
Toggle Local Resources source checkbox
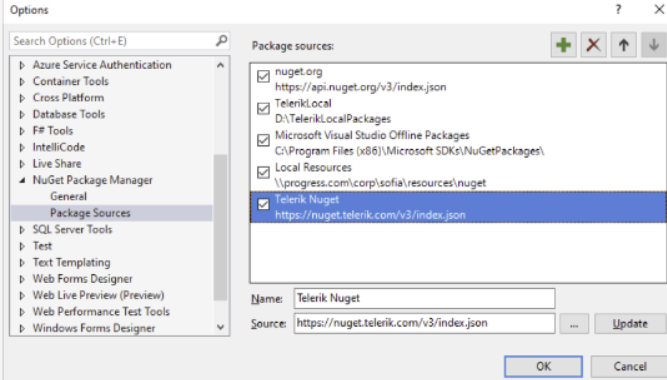click(x=263, y=172)
